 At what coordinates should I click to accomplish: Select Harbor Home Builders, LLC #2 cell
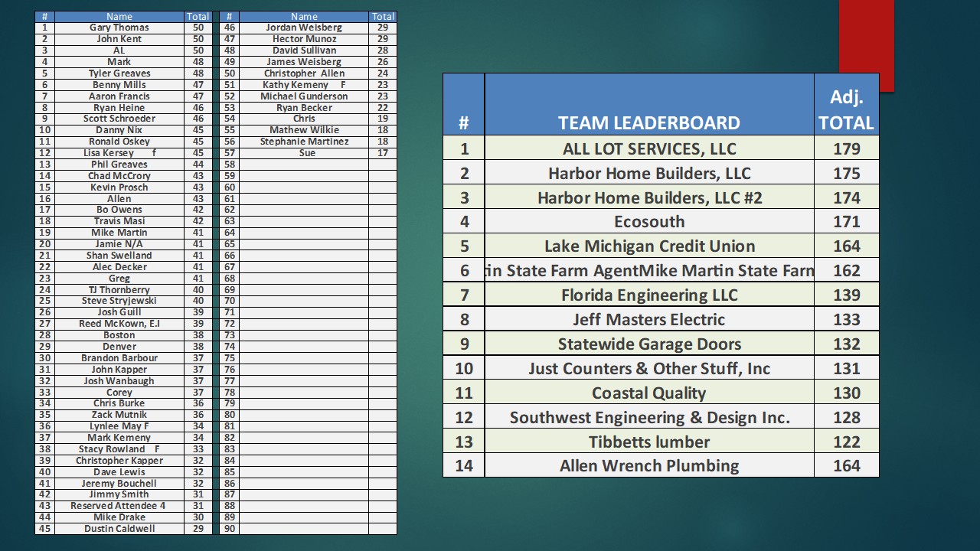pyautogui.click(x=648, y=197)
